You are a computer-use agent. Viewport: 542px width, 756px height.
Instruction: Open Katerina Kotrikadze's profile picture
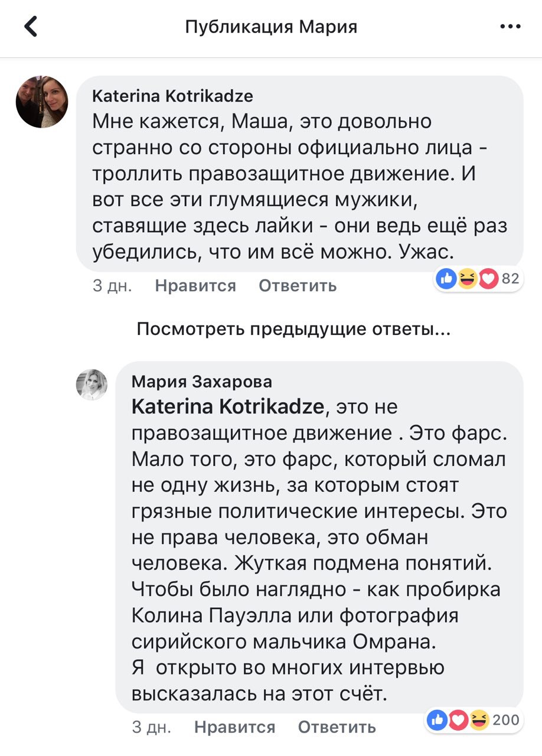click(x=41, y=102)
